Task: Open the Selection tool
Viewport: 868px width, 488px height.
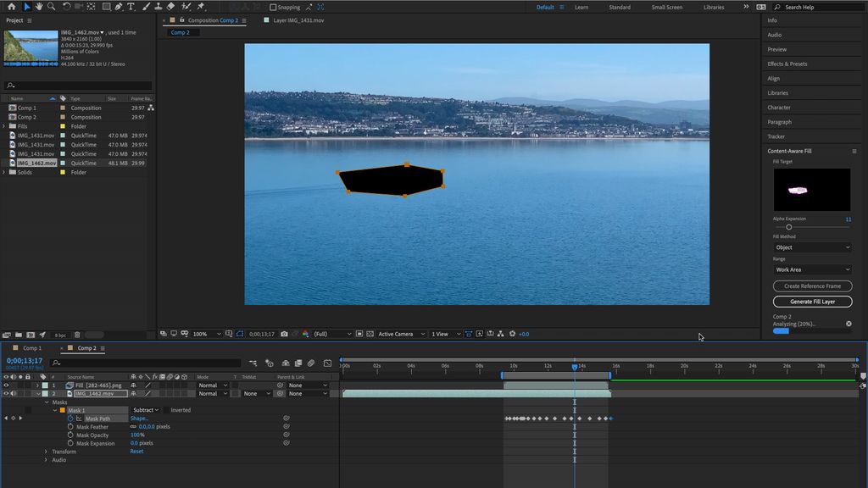Action: coord(27,7)
